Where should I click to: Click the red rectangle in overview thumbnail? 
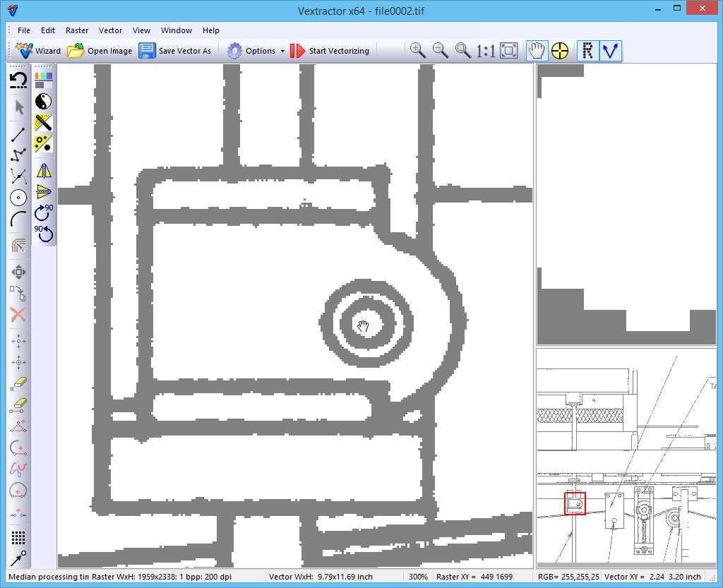coord(575,503)
